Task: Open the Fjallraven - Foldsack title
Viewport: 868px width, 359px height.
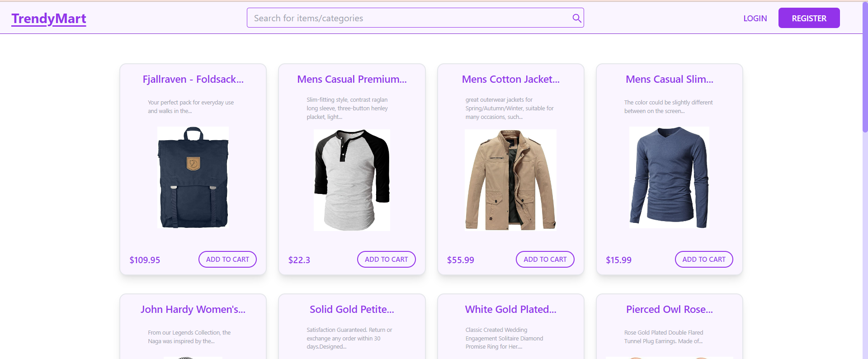Action: pos(193,80)
